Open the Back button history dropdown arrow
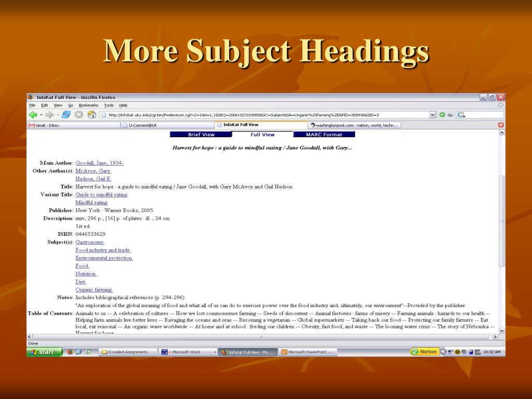This screenshot has width=532, height=399. [x=41, y=115]
